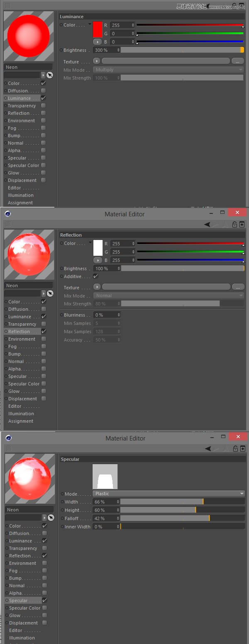Click the Luminance R value 255 field
The height and width of the screenshot is (644, 249).
tap(122, 25)
